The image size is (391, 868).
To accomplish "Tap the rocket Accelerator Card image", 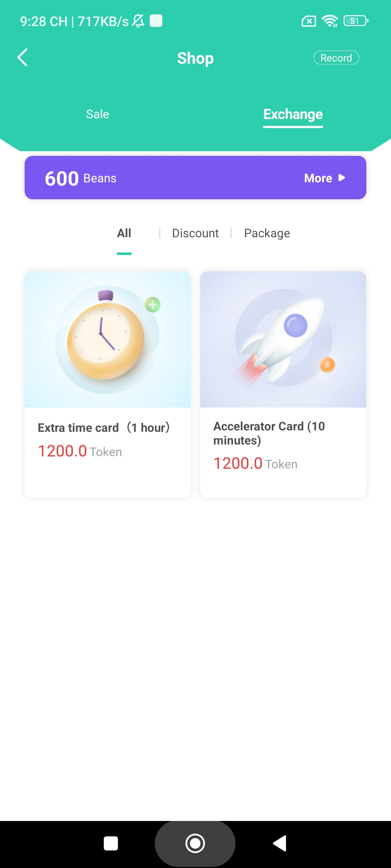I will click(x=283, y=339).
